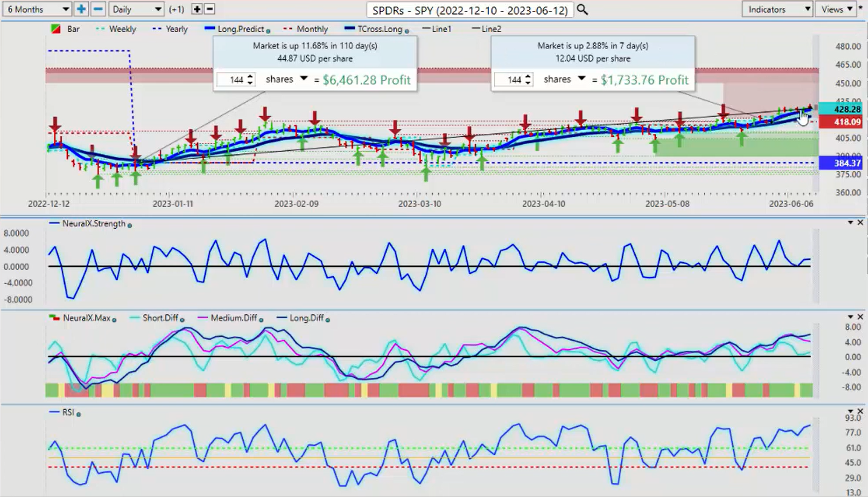Click 'Market is up 11.68% in 110 day(s)'
Viewport: 868px width, 497px height.
(x=315, y=46)
